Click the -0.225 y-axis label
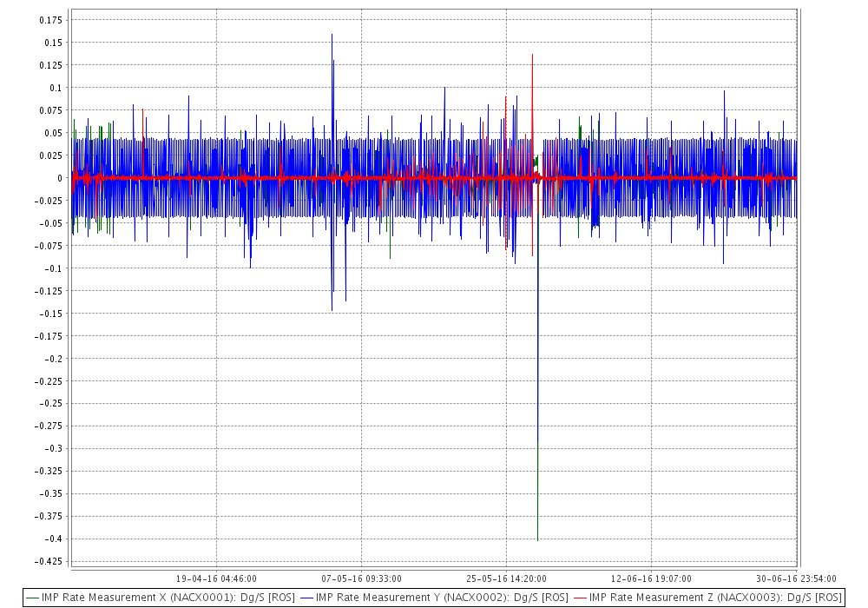This screenshot has width=868, height=608. pos(48,381)
